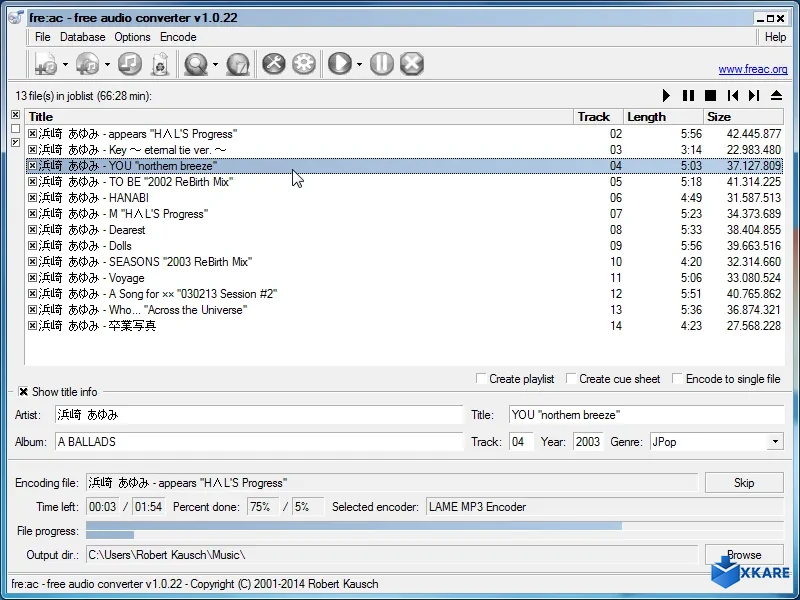Screen dimensions: 800x600
Task: Click the Output dir path field
Action: click(392, 555)
